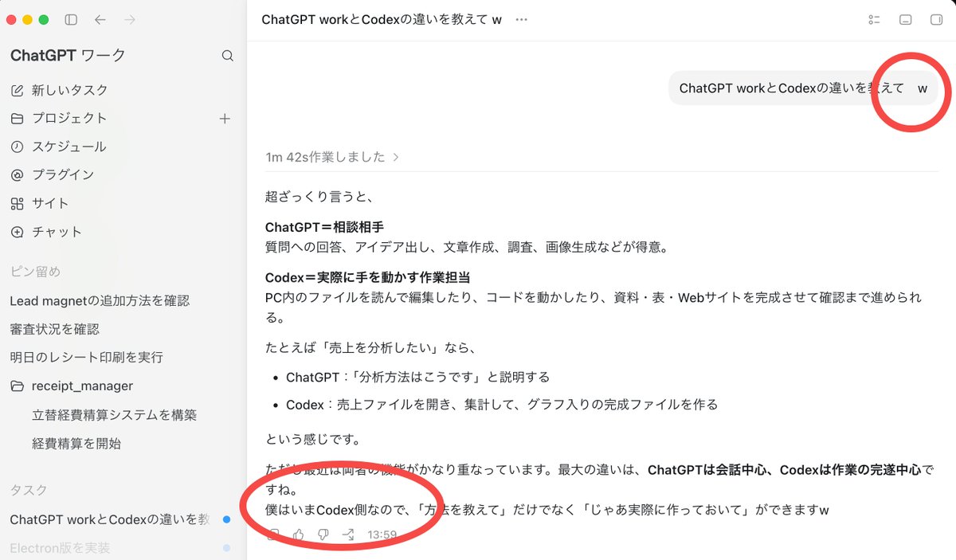Screen dimensions: 956x560
Task: Click the bullet starting ChatGPT：「分析方法はこうです」
Action: pyautogui.click(x=417, y=377)
